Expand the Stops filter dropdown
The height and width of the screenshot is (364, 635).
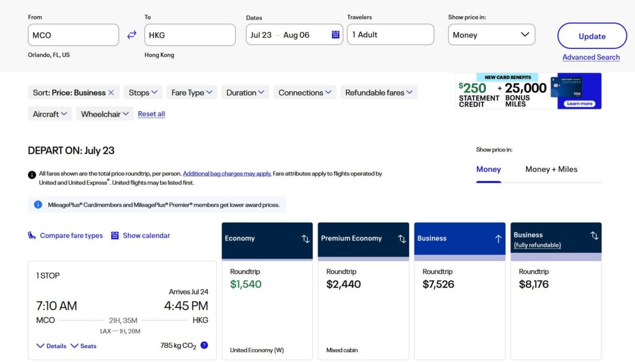[143, 92]
